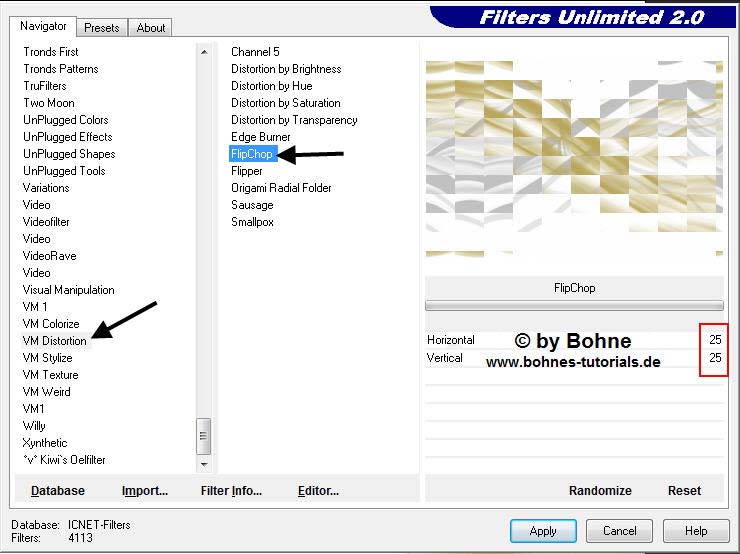The width and height of the screenshot is (740, 554).
Task: Randomize the FlipChop settings
Action: click(x=600, y=491)
